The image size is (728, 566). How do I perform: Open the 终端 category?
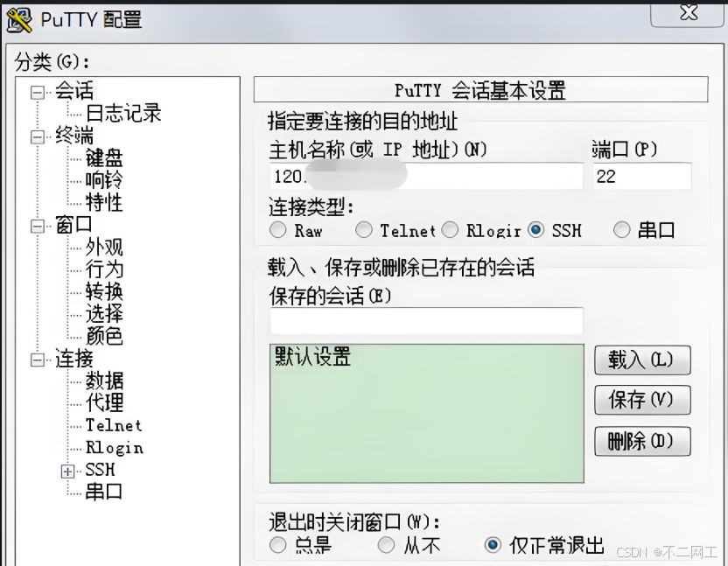click(x=74, y=135)
